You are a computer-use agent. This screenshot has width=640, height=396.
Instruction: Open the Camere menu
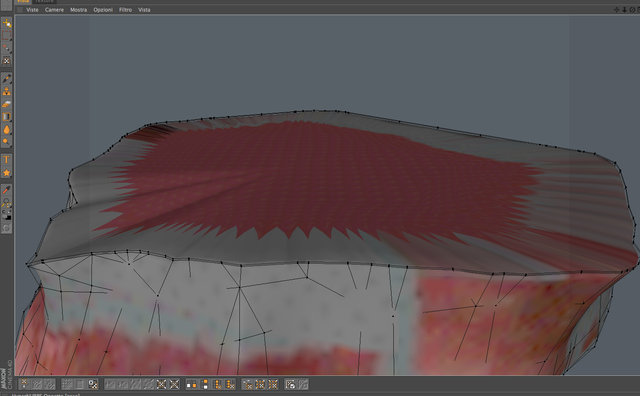[54, 10]
